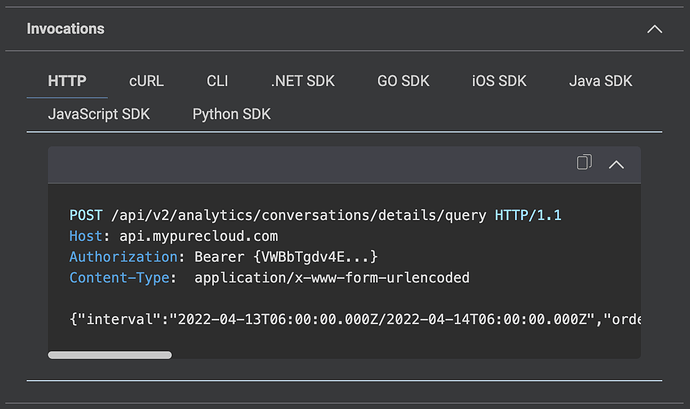690x409 pixels.
Task: Click the api.mypurecloud.com host value
Action: click(198, 236)
